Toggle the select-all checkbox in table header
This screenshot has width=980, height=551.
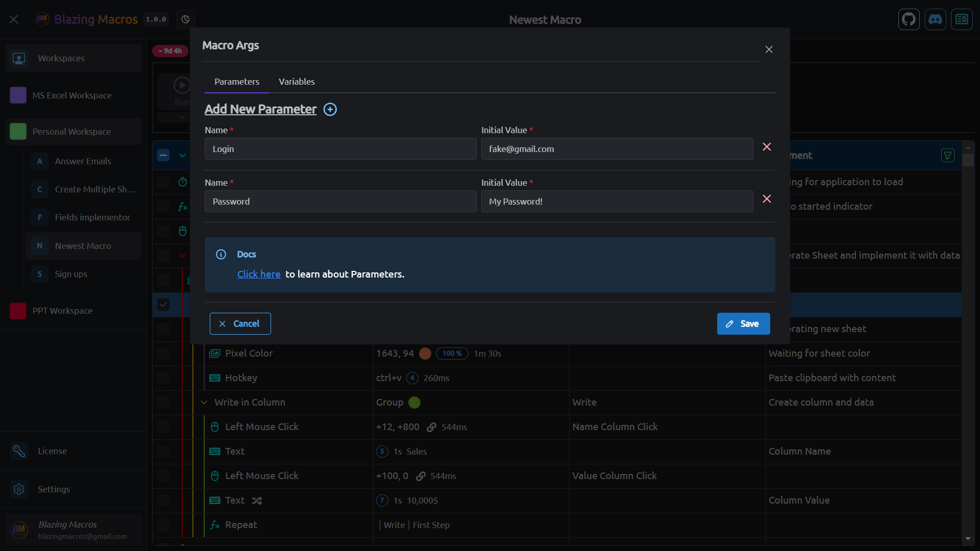[163, 155]
